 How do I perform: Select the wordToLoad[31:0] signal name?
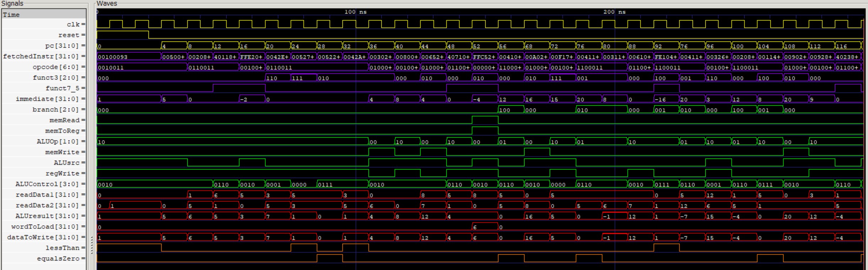coord(46,227)
